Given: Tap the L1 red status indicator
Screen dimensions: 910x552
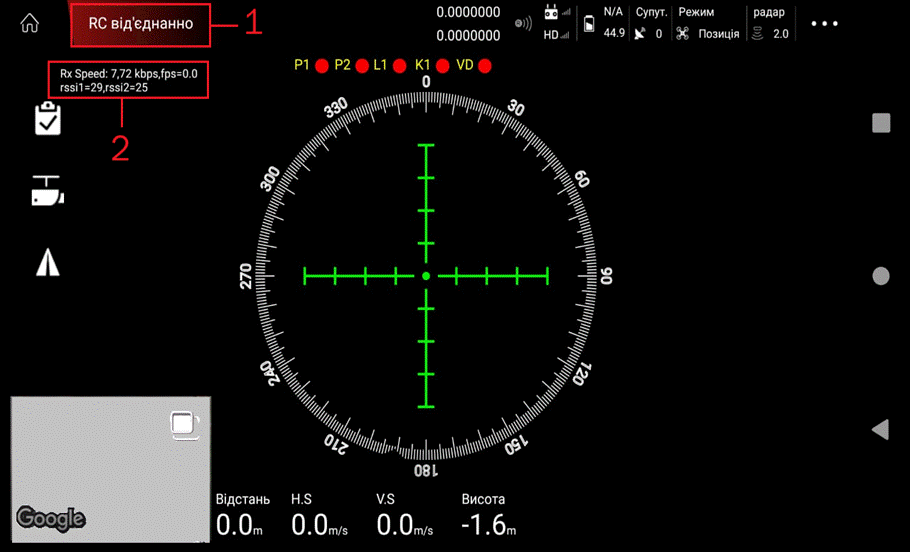Looking at the screenshot, I should click(x=399, y=66).
